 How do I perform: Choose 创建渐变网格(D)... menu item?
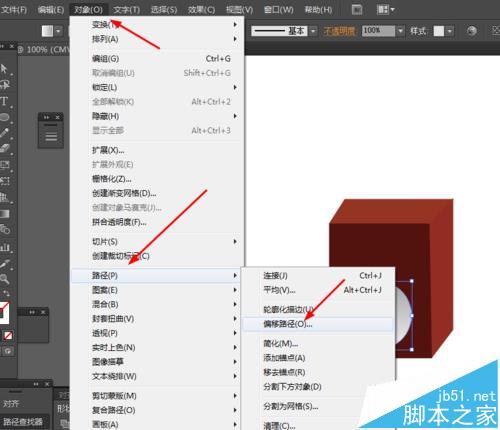pos(157,193)
